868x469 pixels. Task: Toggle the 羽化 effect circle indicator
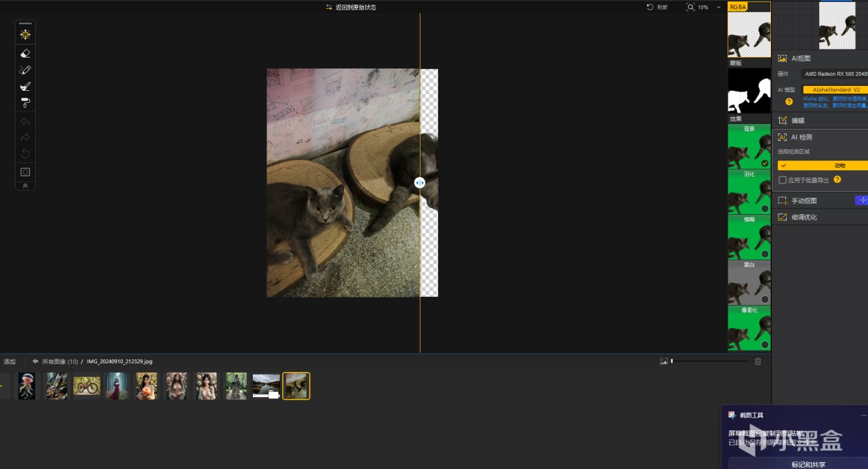point(765,209)
